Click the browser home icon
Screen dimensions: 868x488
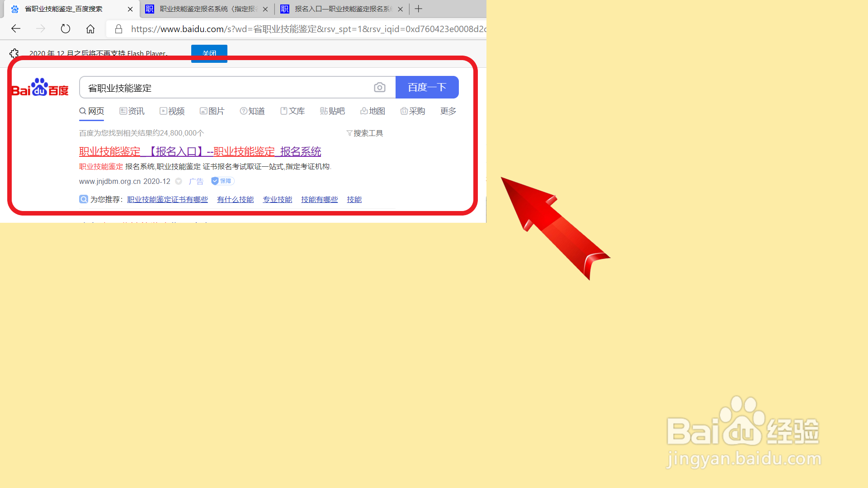(x=90, y=28)
